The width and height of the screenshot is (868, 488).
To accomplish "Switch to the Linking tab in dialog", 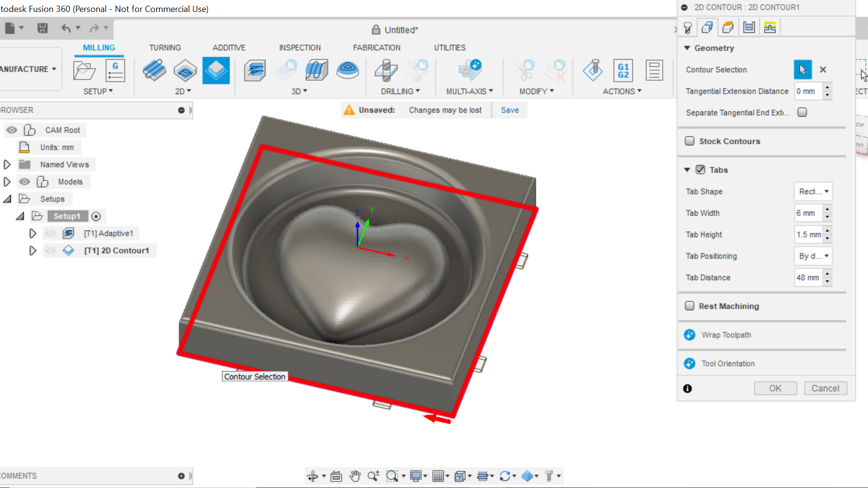I will coord(770,27).
